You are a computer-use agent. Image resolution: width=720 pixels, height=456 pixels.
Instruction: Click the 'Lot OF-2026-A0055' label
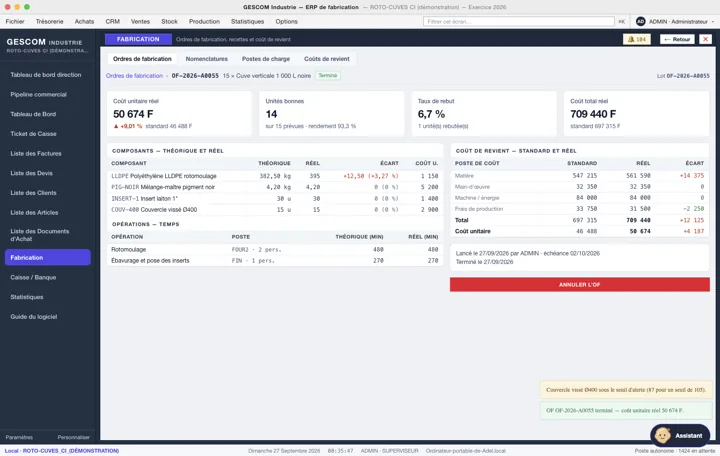683,76
